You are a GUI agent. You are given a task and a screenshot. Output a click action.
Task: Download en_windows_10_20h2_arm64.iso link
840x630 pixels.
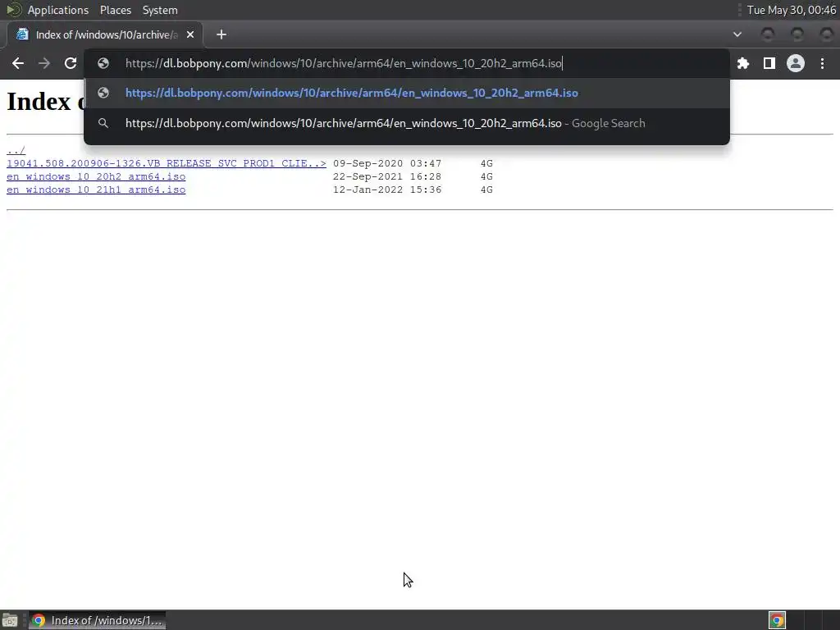click(96, 177)
